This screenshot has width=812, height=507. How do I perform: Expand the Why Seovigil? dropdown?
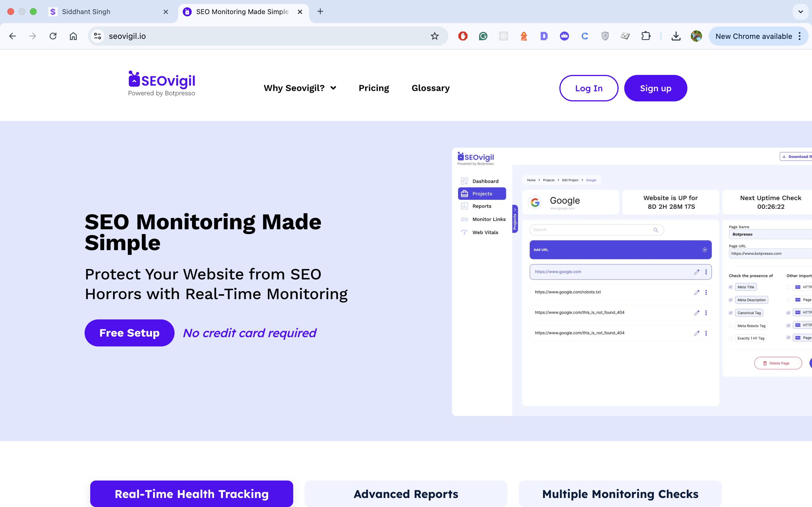pos(300,88)
